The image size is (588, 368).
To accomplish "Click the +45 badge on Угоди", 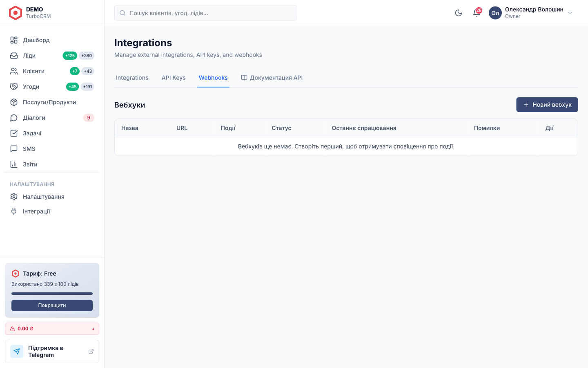I will pos(73,87).
